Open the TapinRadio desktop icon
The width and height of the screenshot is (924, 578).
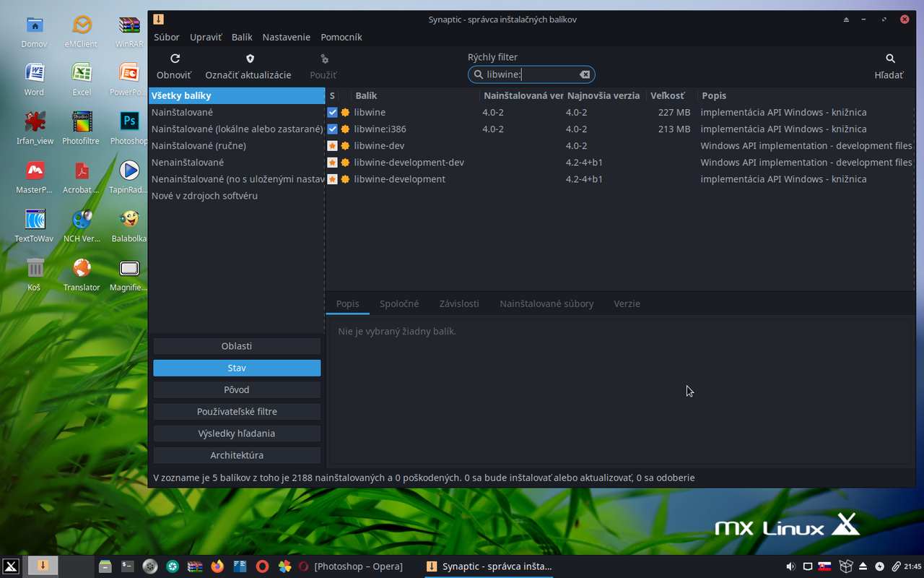coord(129,177)
